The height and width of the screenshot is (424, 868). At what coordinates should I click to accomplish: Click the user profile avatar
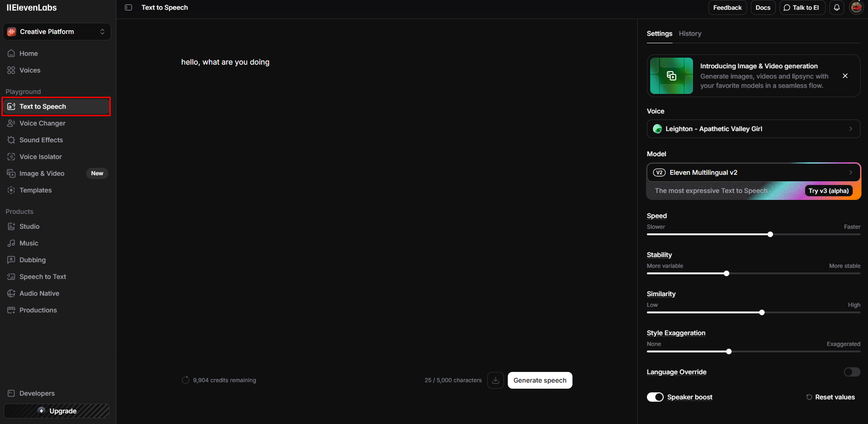[856, 7]
